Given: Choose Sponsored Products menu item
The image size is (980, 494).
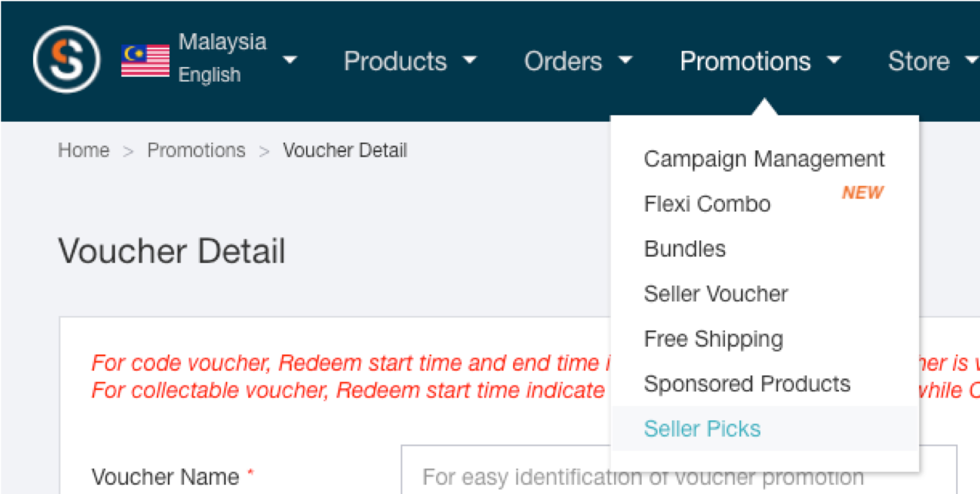Looking at the screenshot, I should [747, 384].
